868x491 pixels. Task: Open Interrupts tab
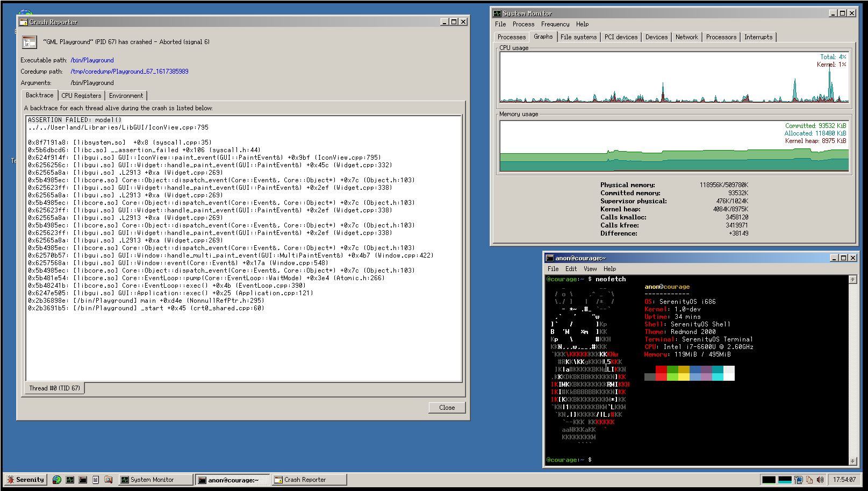coord(759,37)
